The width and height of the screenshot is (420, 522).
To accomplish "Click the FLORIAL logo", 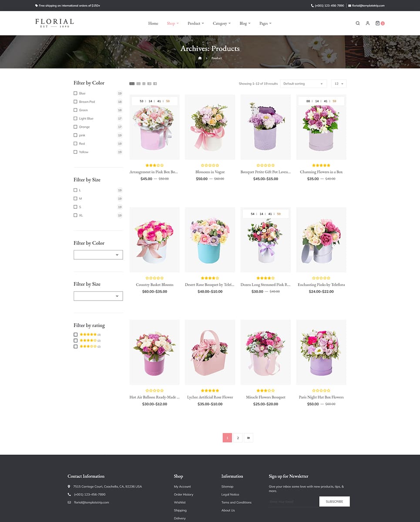I will click(54, 23).
